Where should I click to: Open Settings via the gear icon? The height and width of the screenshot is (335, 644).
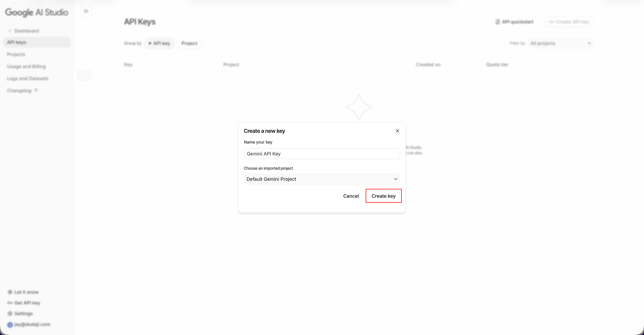pyautogui.click(x=10, y=314)
